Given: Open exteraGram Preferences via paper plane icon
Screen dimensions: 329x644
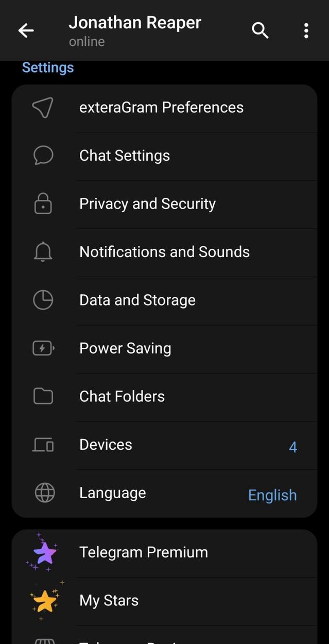Looking at the screenshot, I should point(43,107).
